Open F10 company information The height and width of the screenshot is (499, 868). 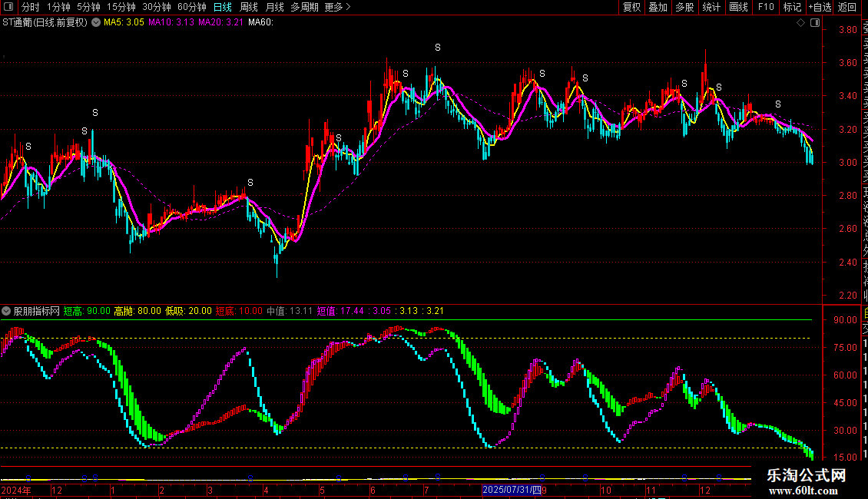point(766,7)
